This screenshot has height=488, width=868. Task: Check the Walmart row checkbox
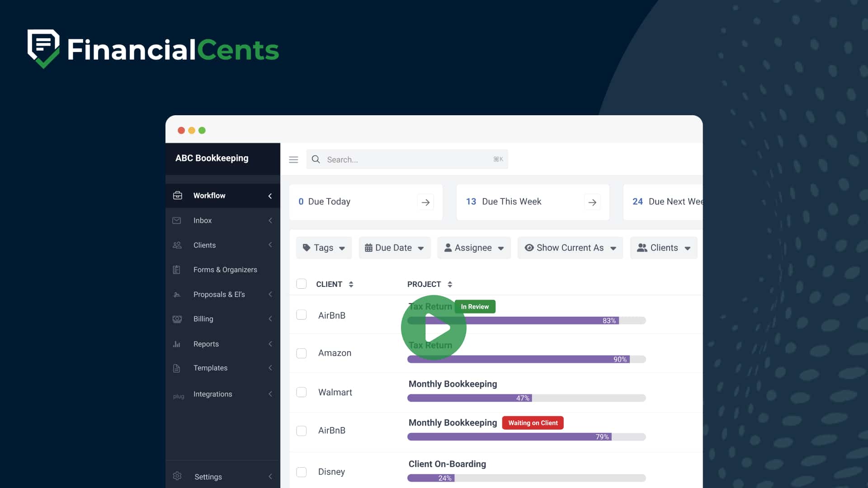[x=302, y=392]
